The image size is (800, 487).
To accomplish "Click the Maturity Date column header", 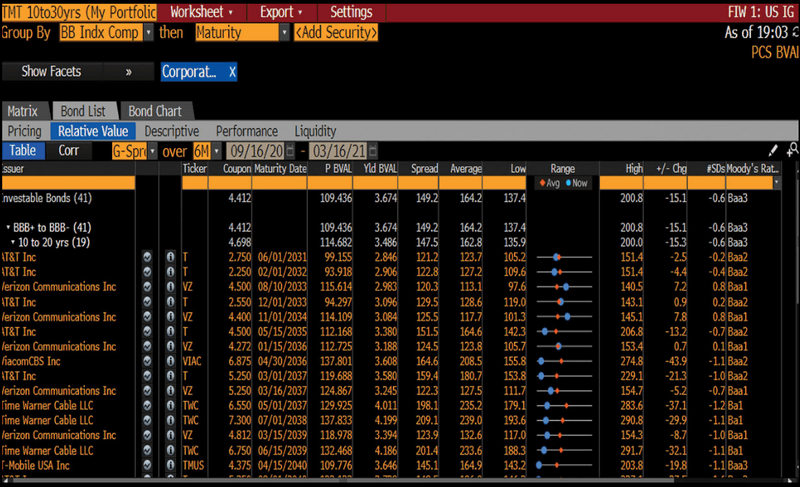I will [280, 169].
